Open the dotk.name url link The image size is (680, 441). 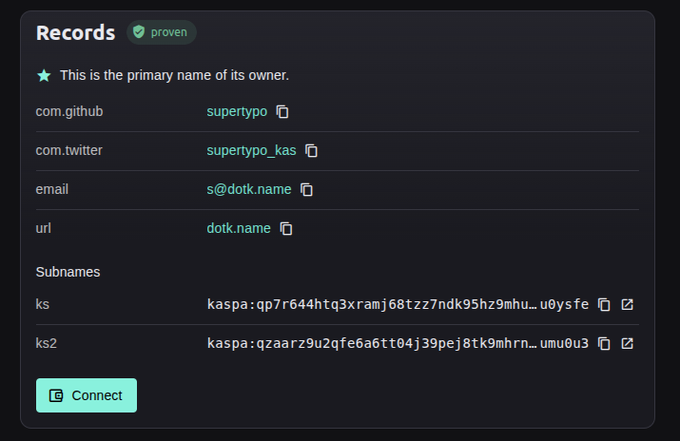point(239,229)
